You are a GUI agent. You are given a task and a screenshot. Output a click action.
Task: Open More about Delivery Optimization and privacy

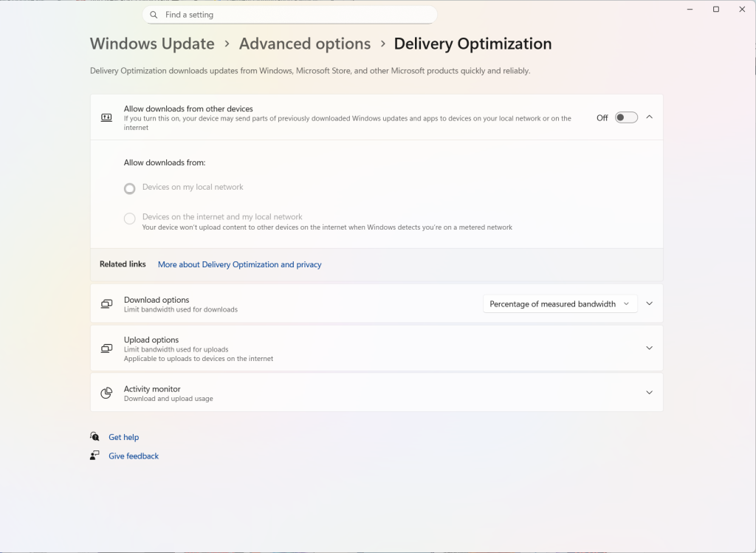point(239,264)
